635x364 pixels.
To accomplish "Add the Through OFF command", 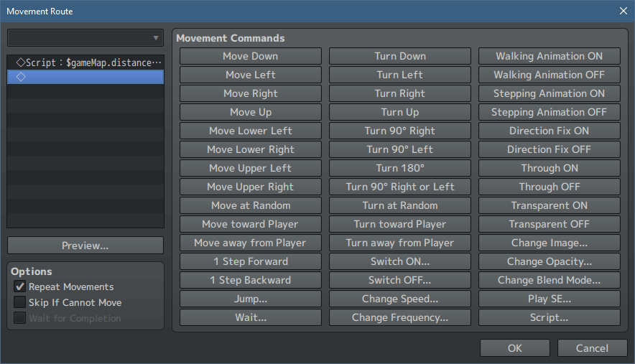I will [550, 187].
